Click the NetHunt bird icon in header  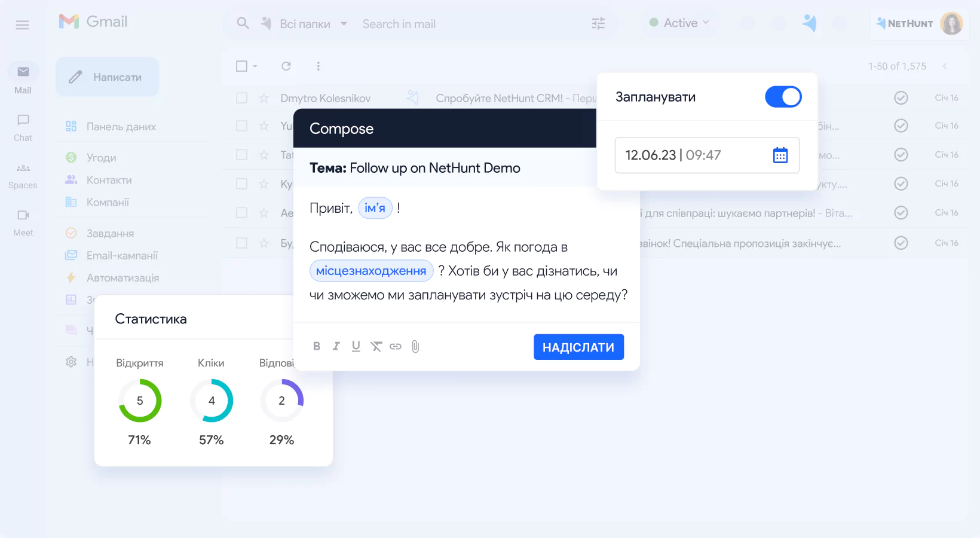809,23
